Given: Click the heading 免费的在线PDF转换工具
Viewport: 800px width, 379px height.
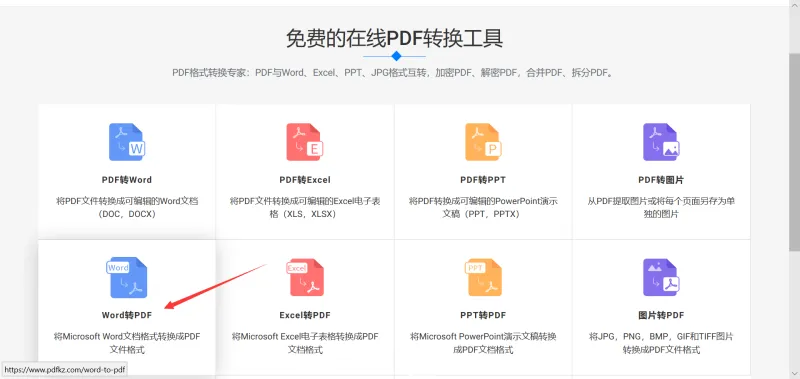Looking at the screenshot, I should point(394,38).
